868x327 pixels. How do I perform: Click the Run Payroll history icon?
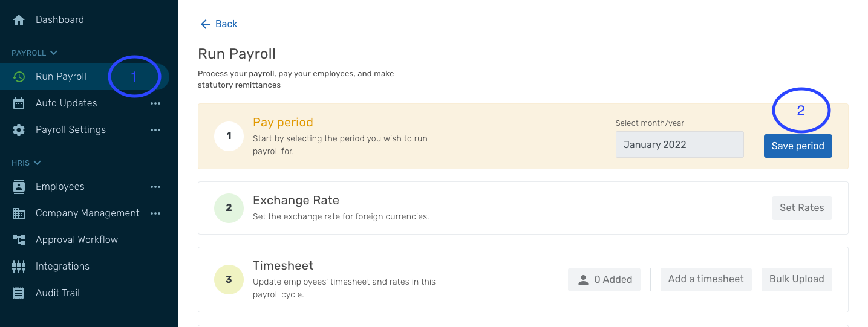[x=19, y=77]
